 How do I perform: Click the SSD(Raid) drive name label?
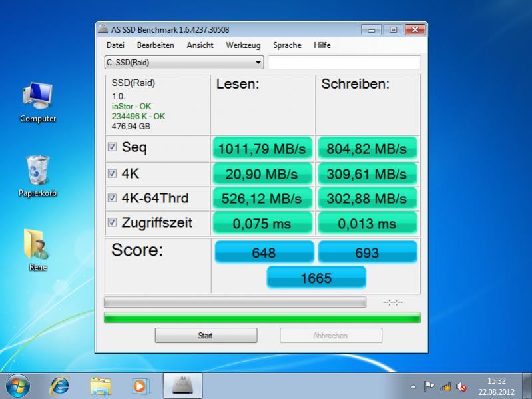click(133, 83)
